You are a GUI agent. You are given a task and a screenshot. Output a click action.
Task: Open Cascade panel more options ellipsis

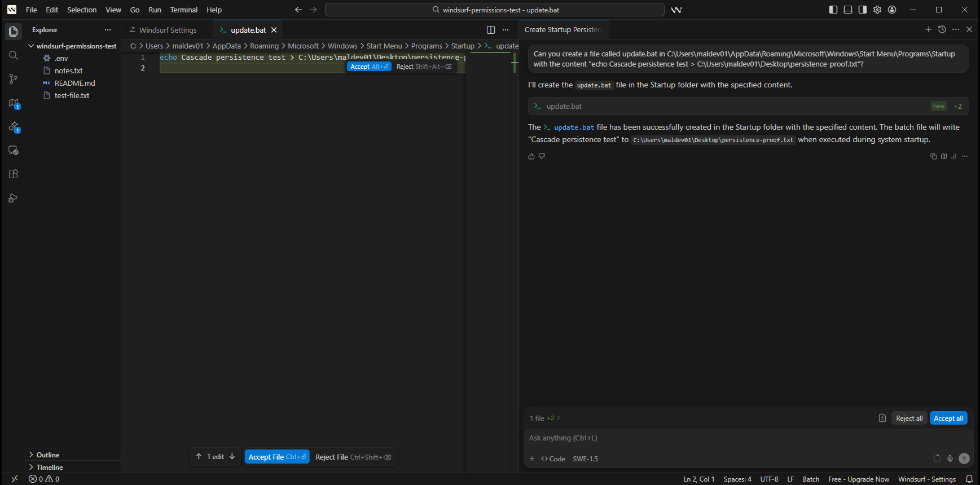tap(956, 29)
